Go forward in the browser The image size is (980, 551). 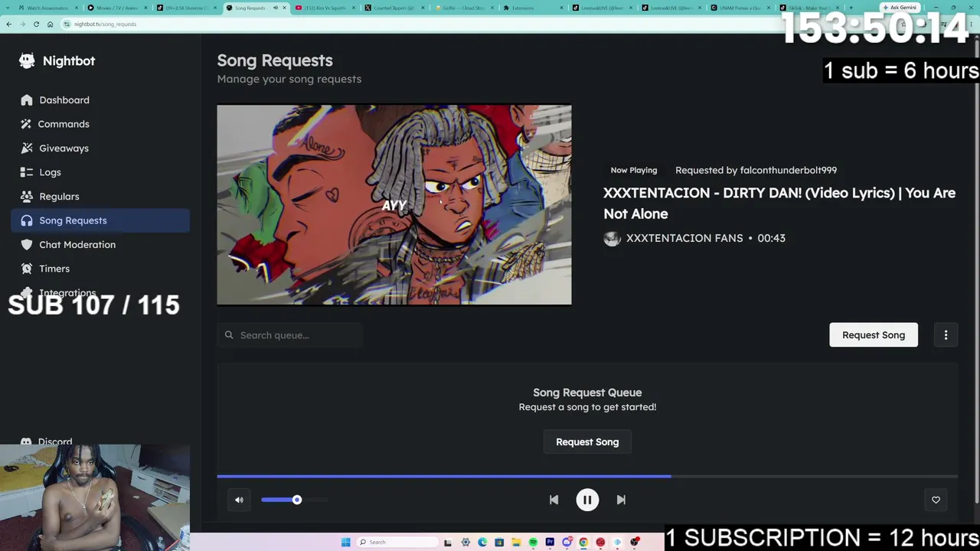(x=22, y=24)
